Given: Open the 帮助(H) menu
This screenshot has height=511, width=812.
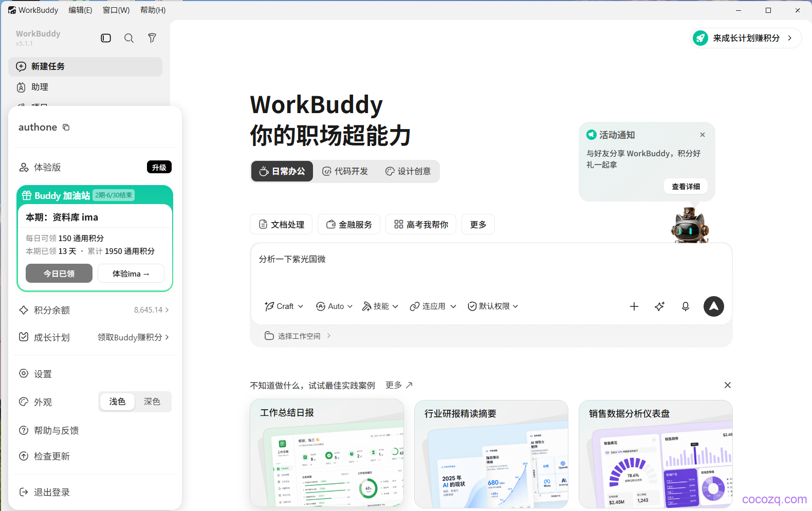Looking at the screenshot, I should 153,10.
